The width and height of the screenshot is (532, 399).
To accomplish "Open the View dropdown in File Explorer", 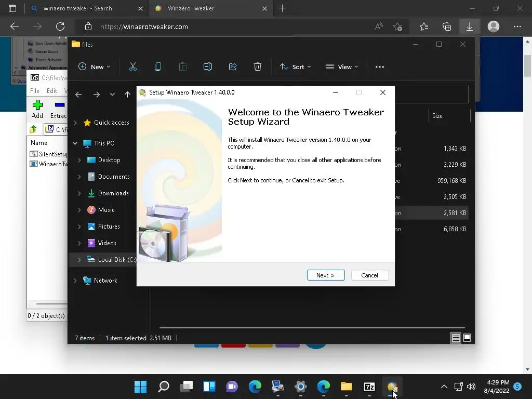I will pos(342,67).
